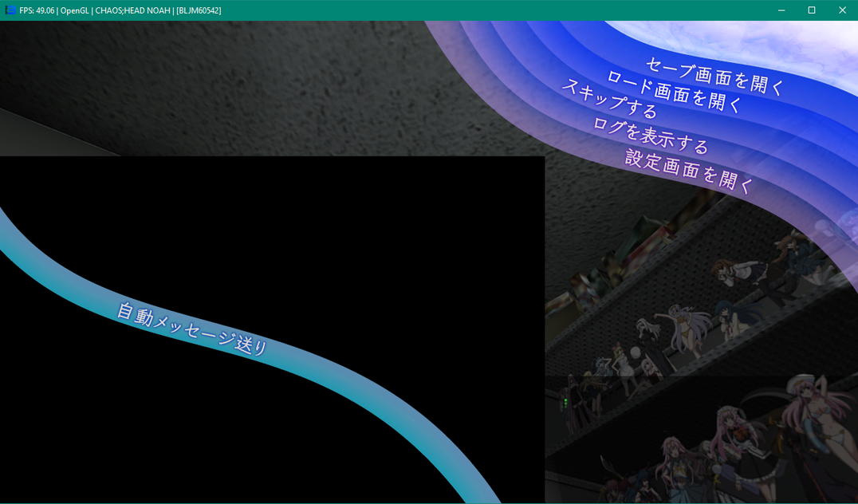858x504 pixels.
Task: Choose ログを表示する in the wave menu
Action: coord(651,135)
